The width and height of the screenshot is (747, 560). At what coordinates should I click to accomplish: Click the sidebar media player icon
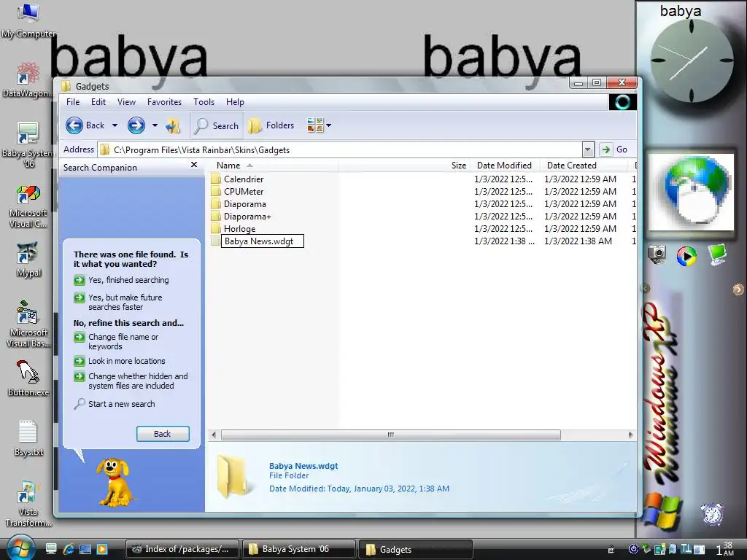tap(686, 256)
